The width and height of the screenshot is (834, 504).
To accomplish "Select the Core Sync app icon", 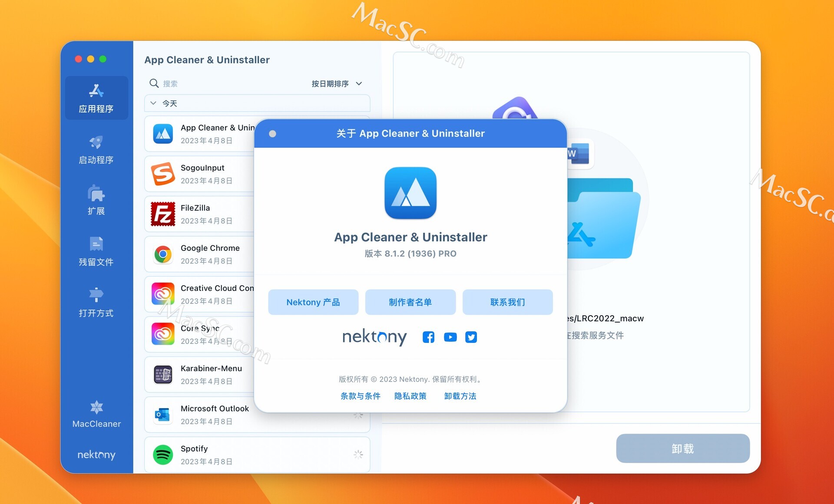I will click(x=163, y=334).
